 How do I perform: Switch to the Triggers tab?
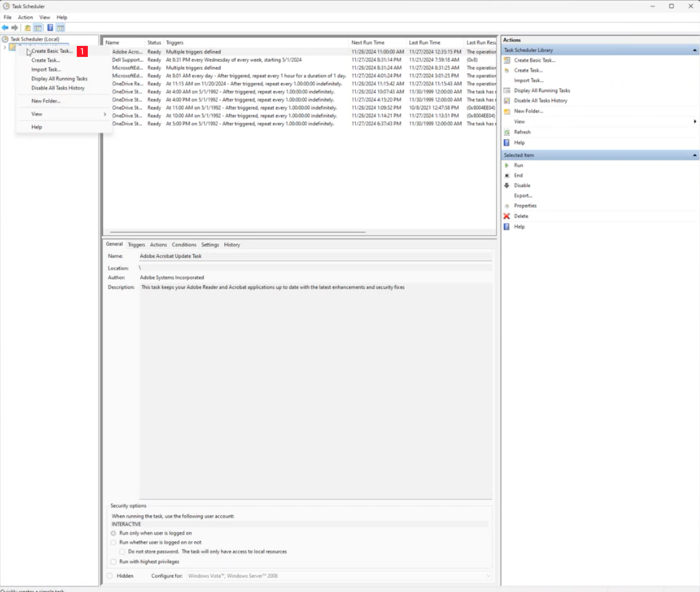[136, 245]
